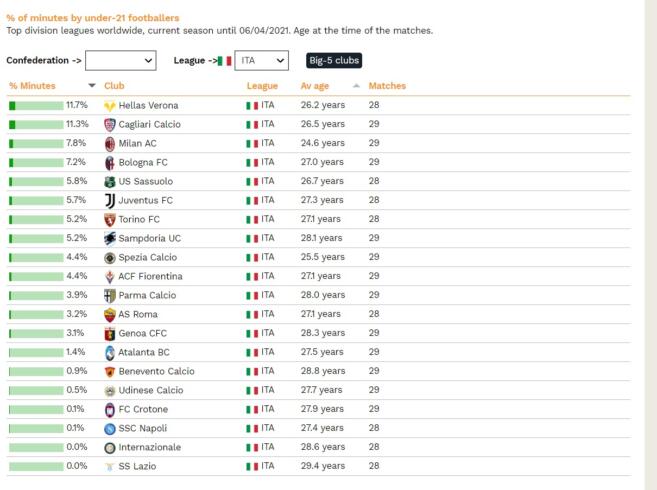Sort by % Minutes column arrow

[93, 86]
